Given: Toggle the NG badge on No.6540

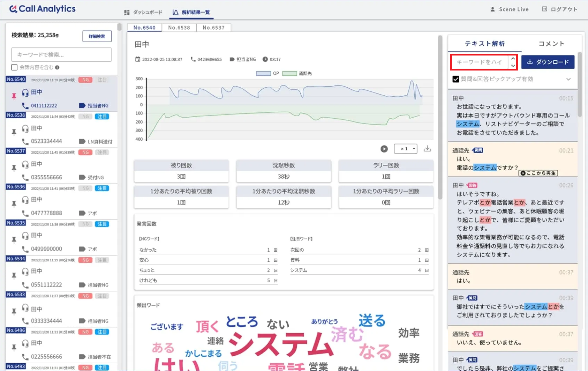Looking at the screenshot, I should [85, 80].
